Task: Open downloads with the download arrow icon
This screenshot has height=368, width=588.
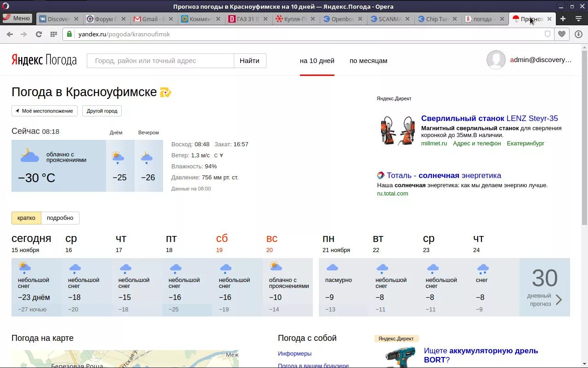Action: 578,34
